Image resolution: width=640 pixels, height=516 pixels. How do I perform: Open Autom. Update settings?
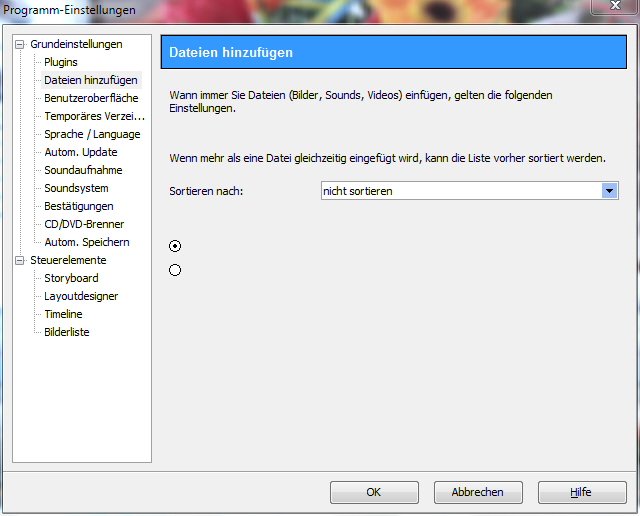click(x=80, y=153)
